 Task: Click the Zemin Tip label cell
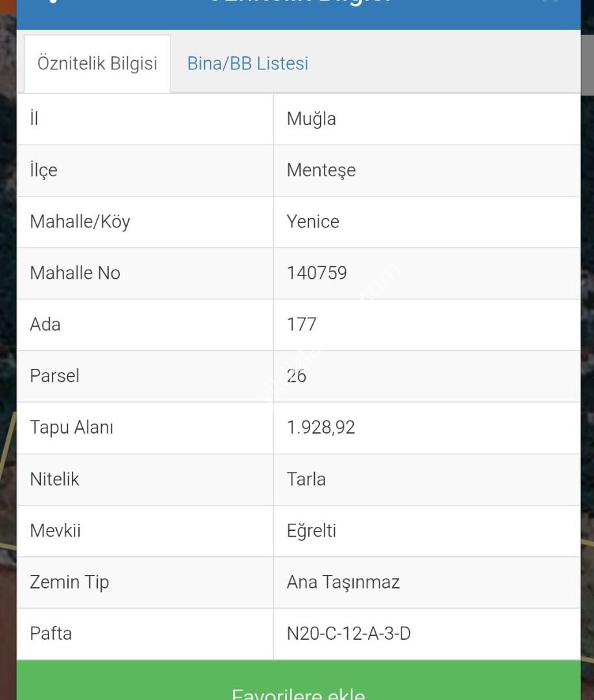coord(69,582)
